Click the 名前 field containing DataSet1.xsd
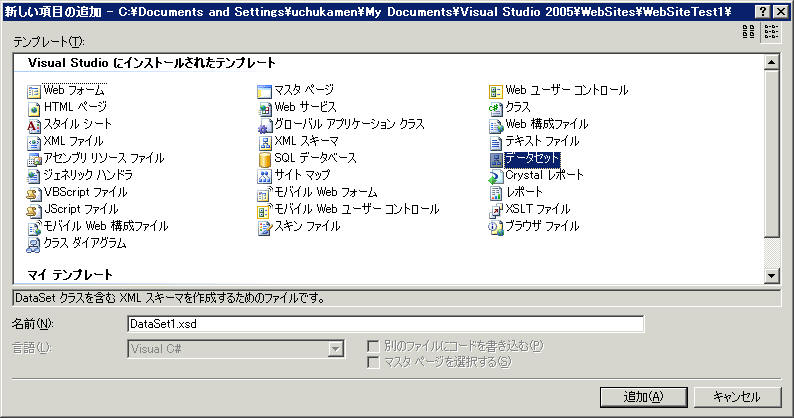Image resolution: width=794 pixels, height=418 pixels. tap(385, 324)
